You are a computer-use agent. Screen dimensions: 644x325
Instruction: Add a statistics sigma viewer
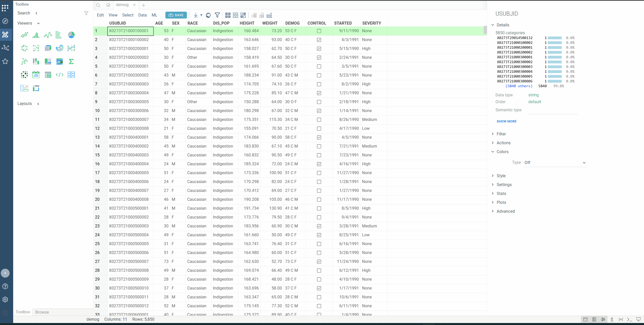point(71,62)
